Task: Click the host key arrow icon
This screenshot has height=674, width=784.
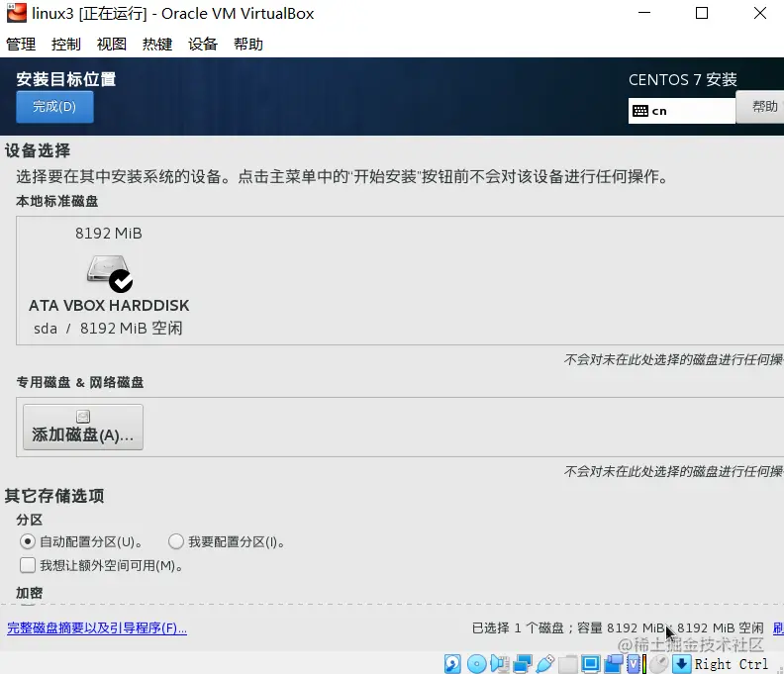Action: click(681, 664)
